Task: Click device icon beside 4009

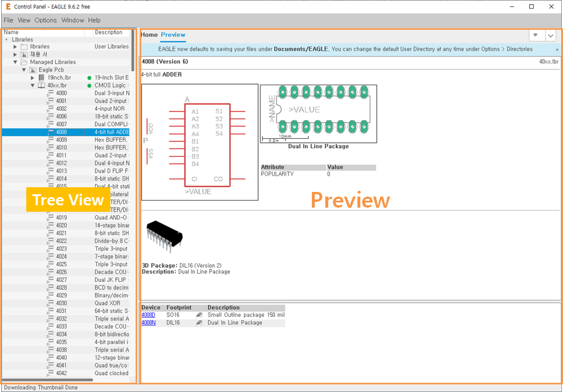Action: (x=50, y=140)
